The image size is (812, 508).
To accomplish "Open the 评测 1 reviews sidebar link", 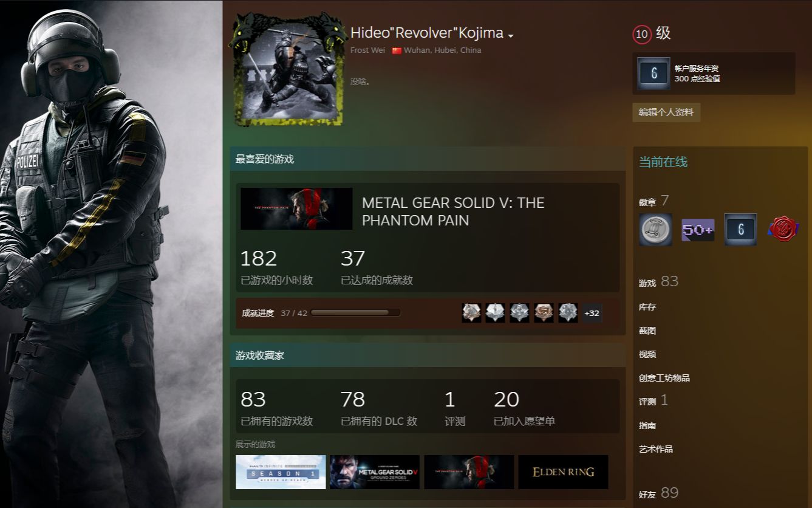I will pyautogui.click(x=653, y=400).
